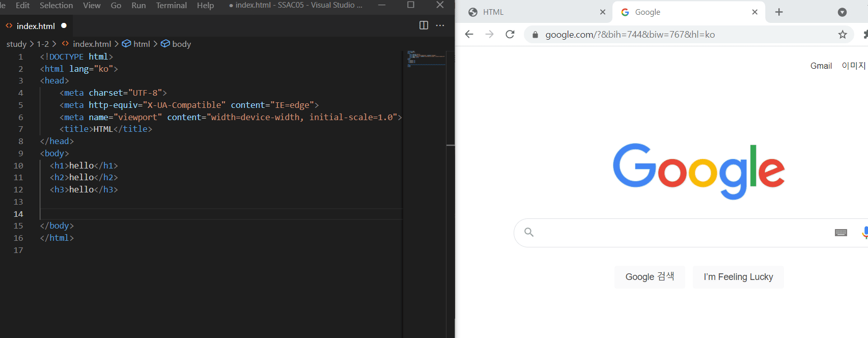
Task: Click the title HTML code line
Action: coord(106,129)
